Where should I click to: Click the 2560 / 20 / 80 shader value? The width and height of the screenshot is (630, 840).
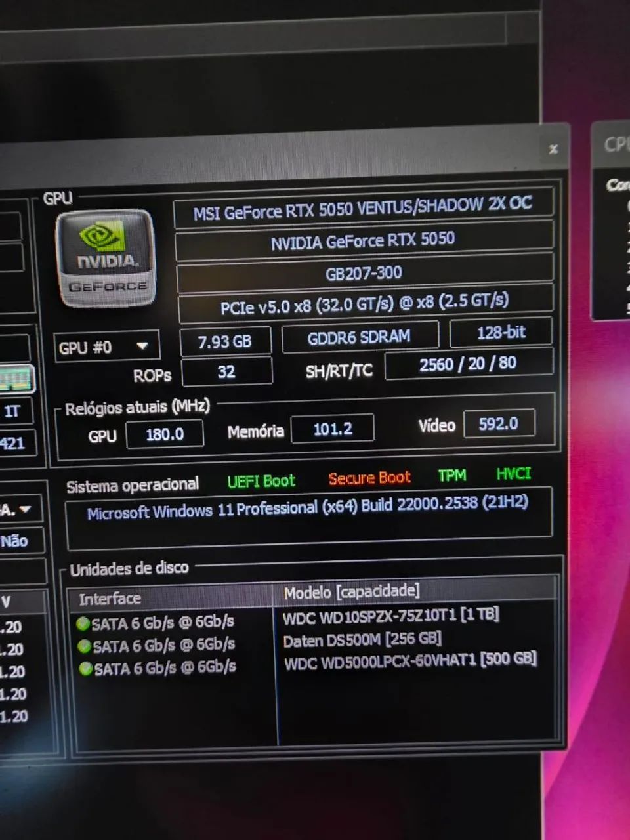tap(469, 364)
